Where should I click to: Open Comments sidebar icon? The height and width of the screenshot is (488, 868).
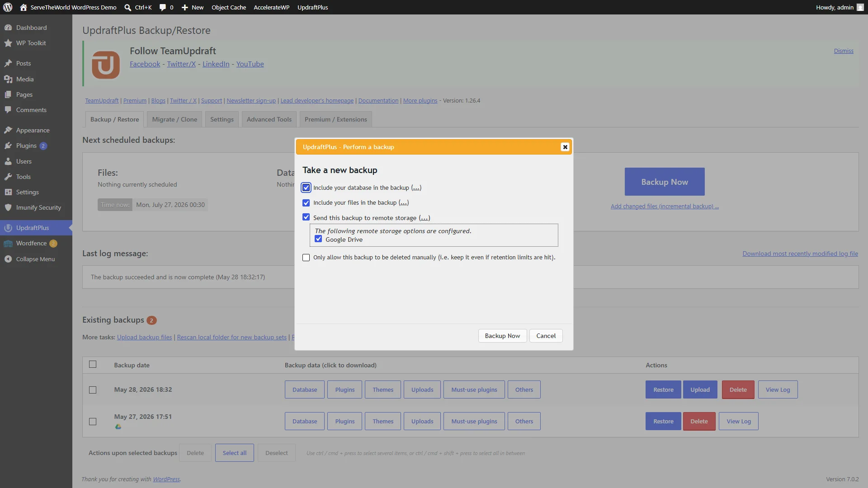pyautogui.click(x=8, y=110)
